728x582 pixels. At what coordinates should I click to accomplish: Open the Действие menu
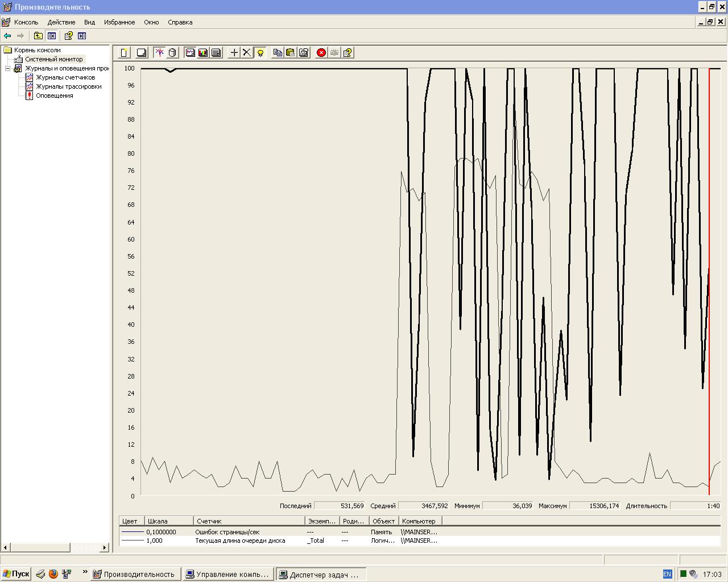(61, 22)
